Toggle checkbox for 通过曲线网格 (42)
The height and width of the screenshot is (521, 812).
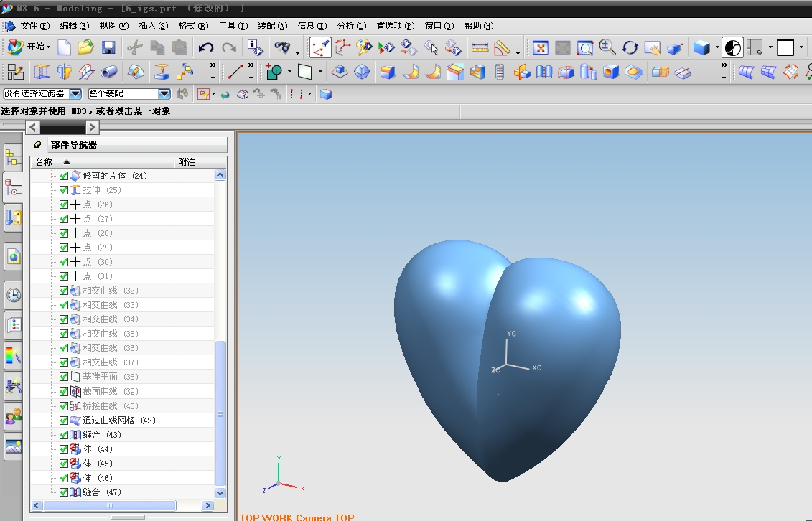click(x=64, y=421)
